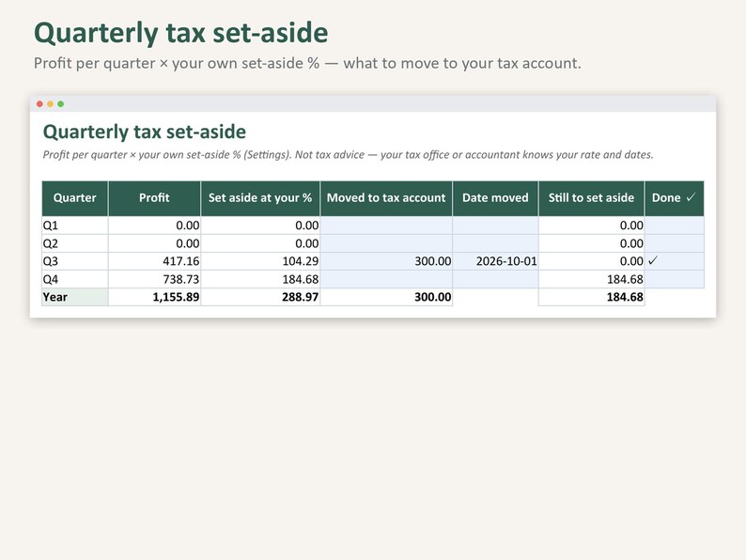Click the italic 'Not tax advice' note line
The image size is (746, 560).
click(348, 155)
